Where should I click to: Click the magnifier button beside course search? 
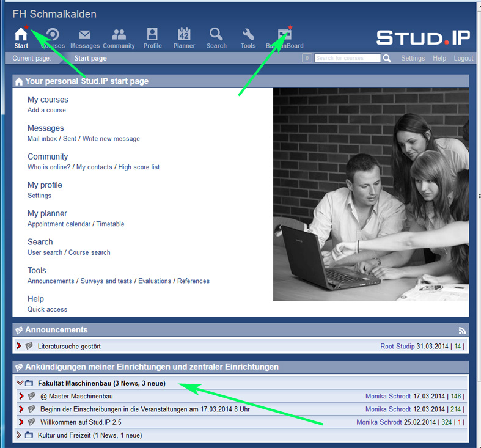point(387,58)
